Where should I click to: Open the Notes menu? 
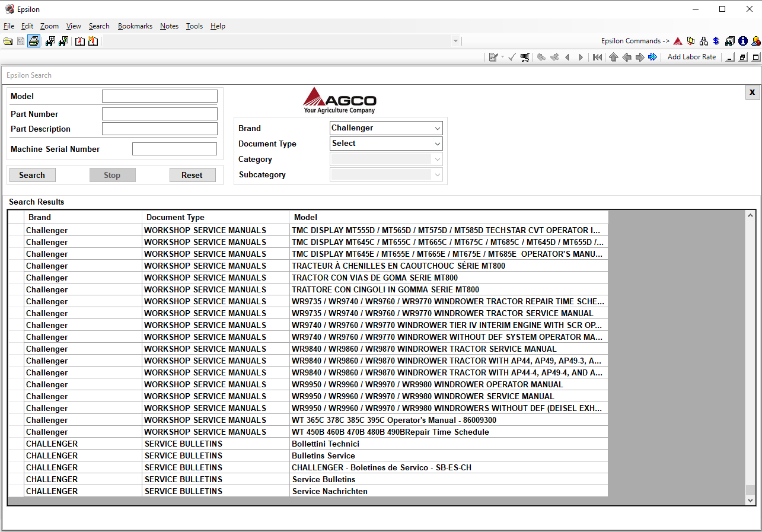point(169,26)
